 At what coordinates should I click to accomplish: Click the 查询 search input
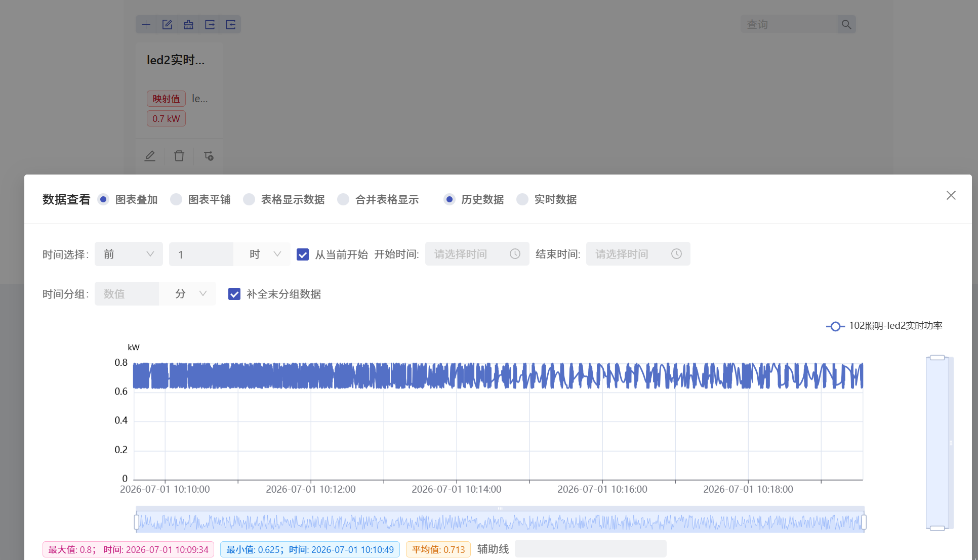point(789,24)
